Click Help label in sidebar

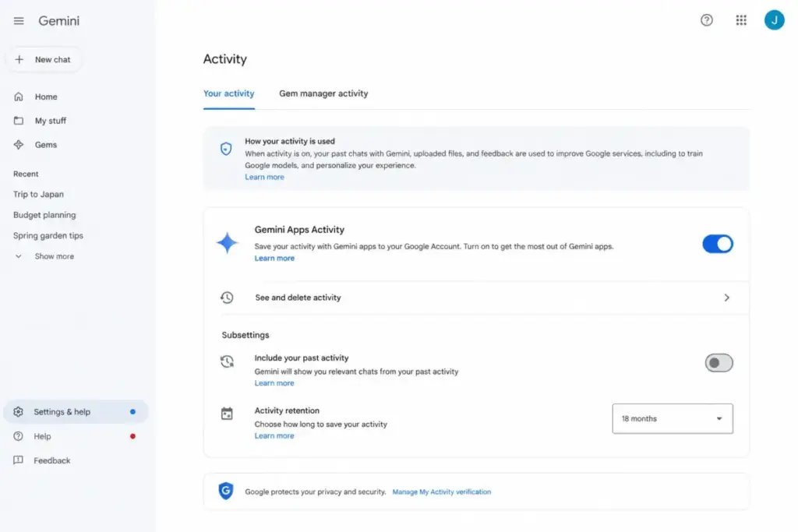[x=42, y=436]
